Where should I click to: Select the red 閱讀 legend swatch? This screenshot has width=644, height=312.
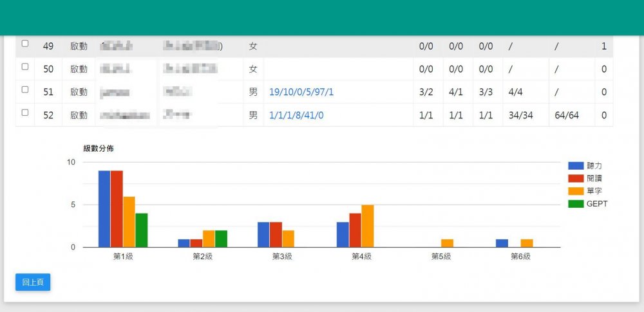tap(576, 178)
